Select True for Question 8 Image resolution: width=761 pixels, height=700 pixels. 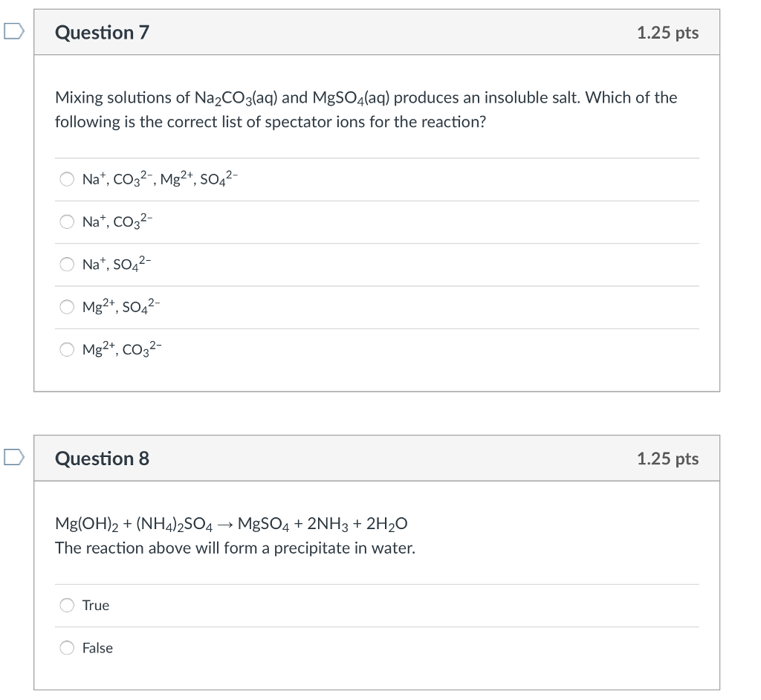[66, 606]
